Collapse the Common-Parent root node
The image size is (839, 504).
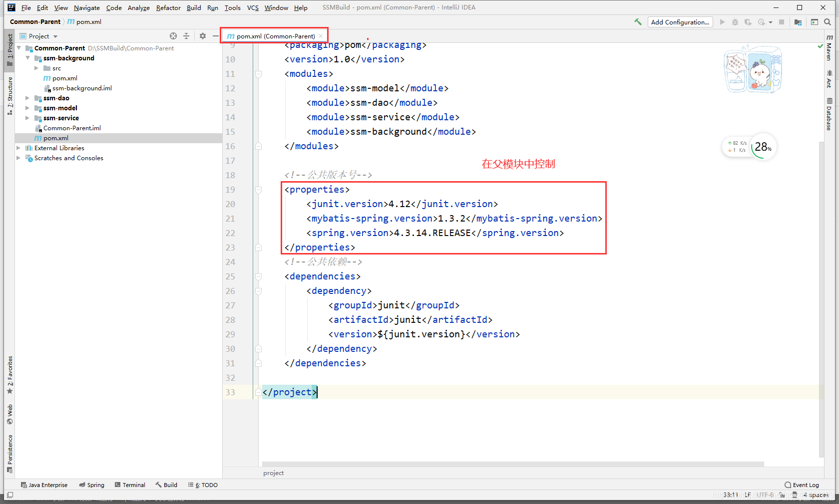tap(19, 48)
